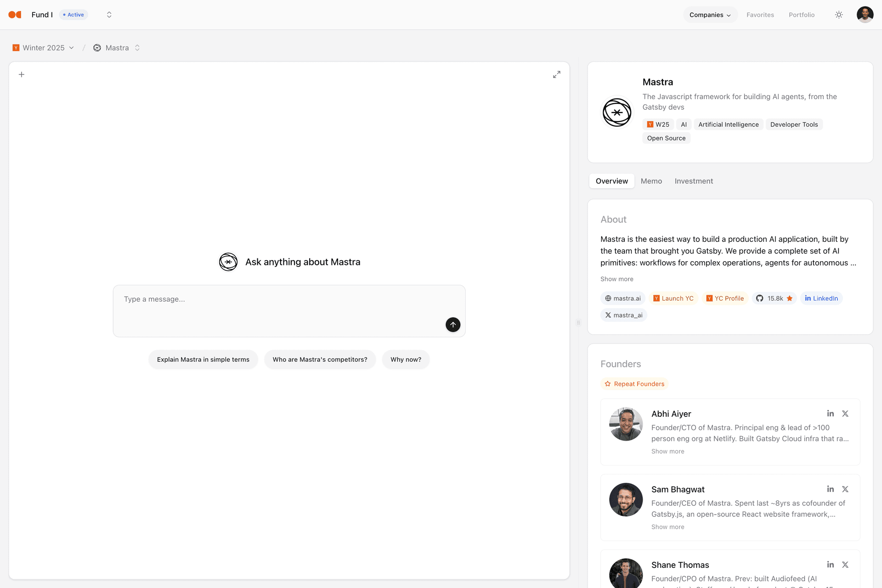
Task: Click the Mastra logo above the message prompt
Action: (228, 262)
